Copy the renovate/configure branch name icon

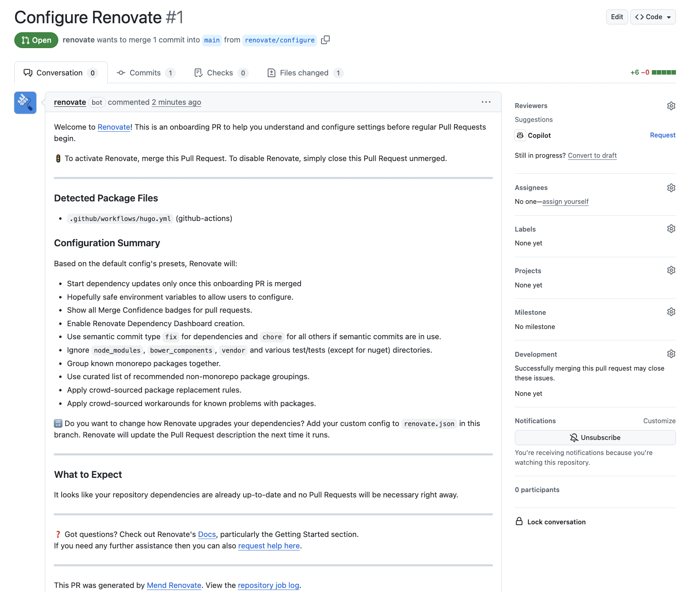(x=325, y=40)
